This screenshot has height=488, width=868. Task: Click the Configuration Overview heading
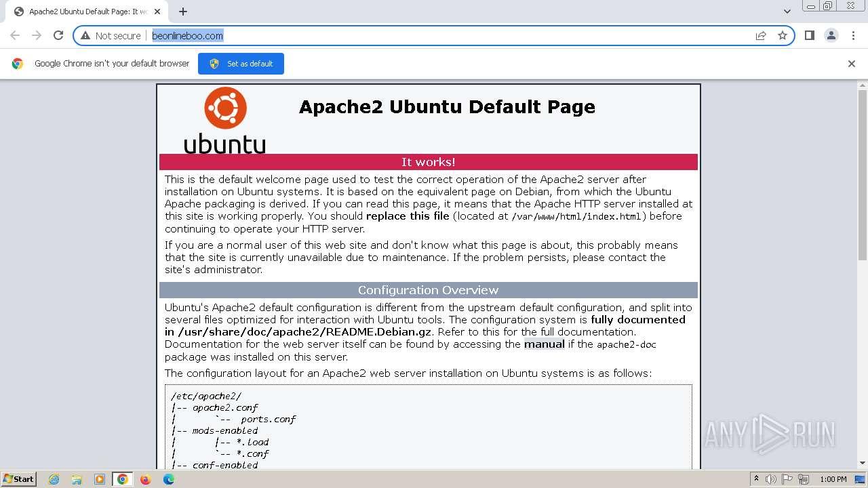[428, 290]
